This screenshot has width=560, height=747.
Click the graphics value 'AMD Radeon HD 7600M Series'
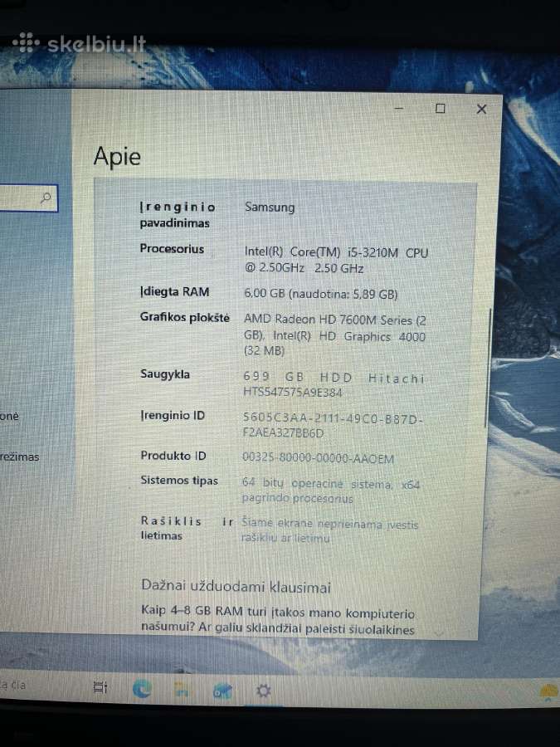[328, 320]
